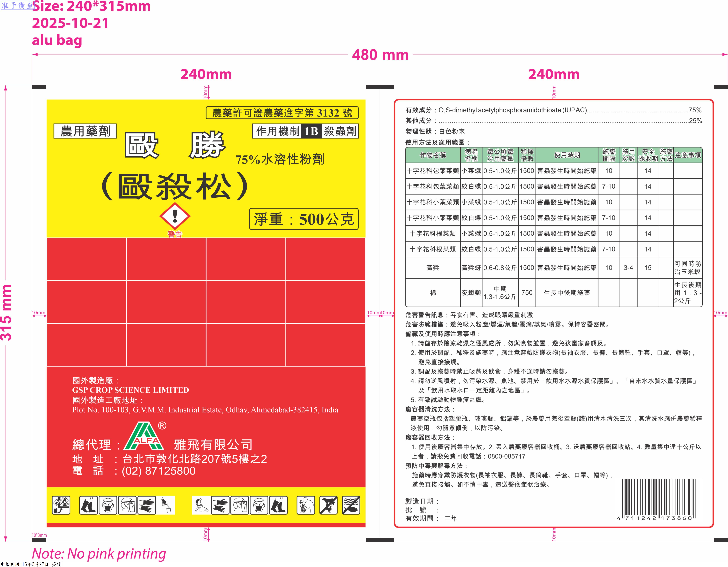The width and height of the screenshot is (728, 567).
Task: Click the 物理性狀:白色粉末 line
Action: point(435,131)
